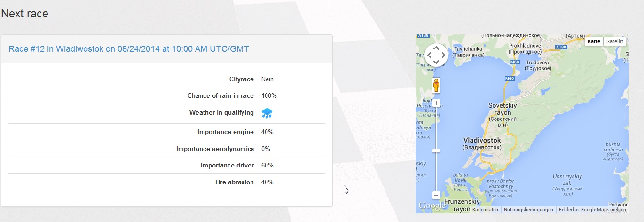Click the Importance driver row
Viewport: 644px width, 222px height.
[x=166, y=166]
